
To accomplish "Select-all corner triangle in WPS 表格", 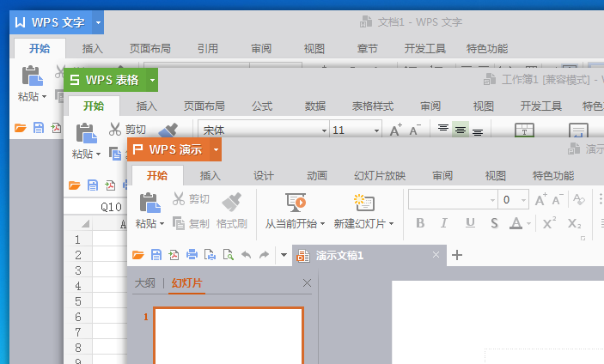I will 85,223.
